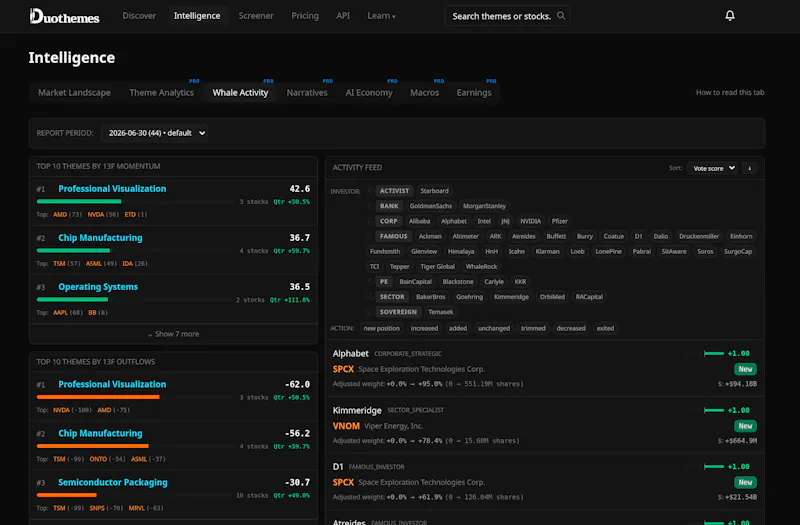
Task: Click info icon beside CORP group
Action: click(370, 221)
